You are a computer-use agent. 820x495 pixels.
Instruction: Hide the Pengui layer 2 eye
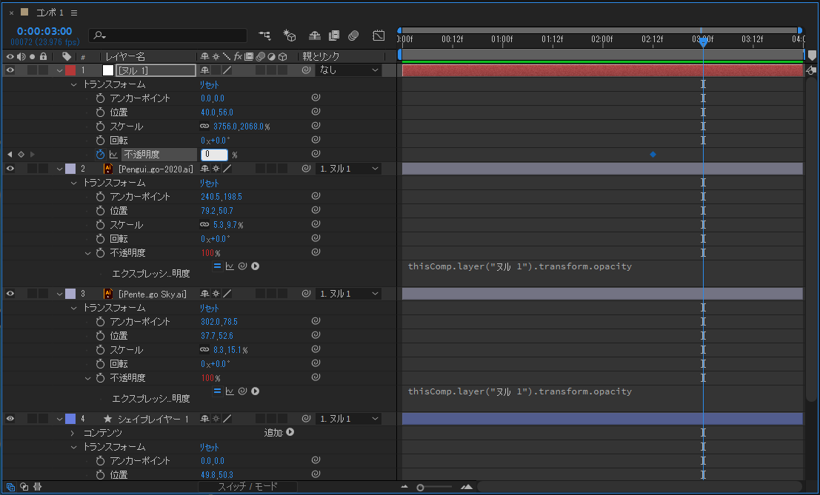tap(10, 168)
